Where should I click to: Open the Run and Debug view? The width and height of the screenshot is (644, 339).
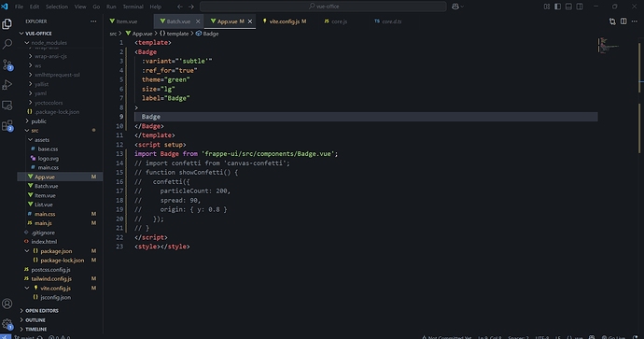(7, 85)
